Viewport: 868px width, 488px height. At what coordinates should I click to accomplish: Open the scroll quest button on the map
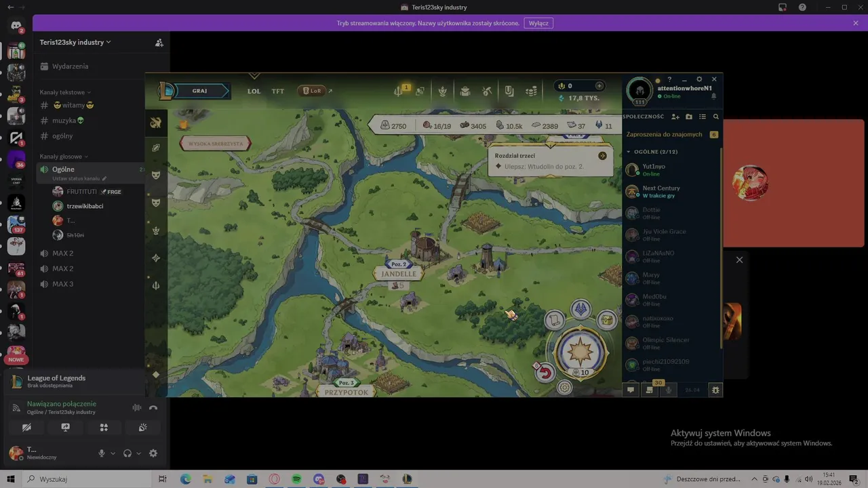pyautogui.click(x=555, y=320)
